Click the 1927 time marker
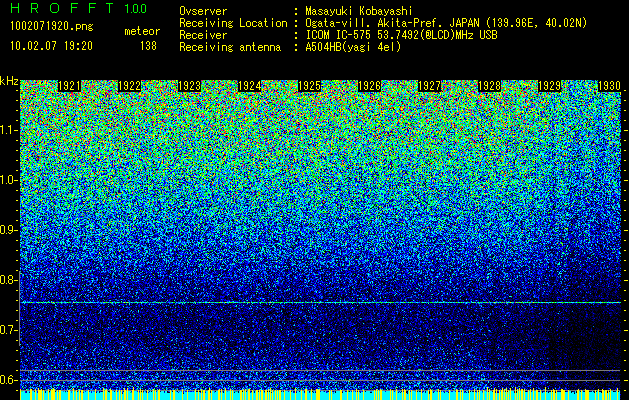Image resolution: width=629 pixels, height=400 pixels. (x=430, y=86)
